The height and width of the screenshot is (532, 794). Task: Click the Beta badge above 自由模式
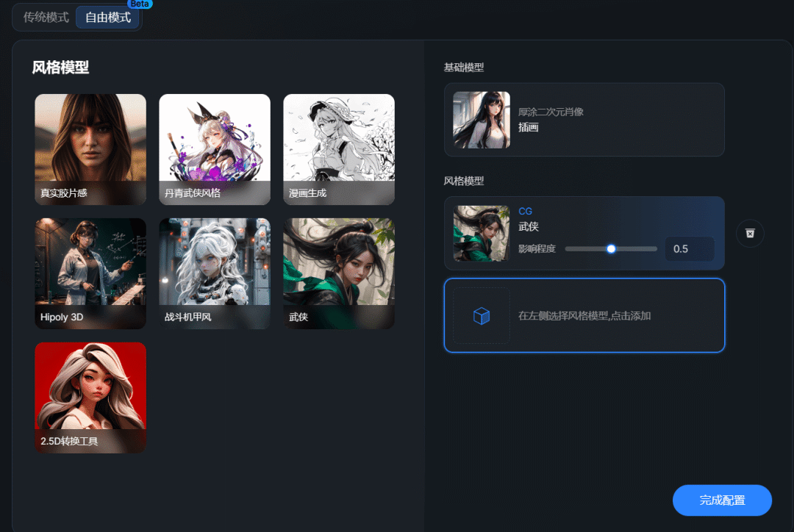click(x=140, y=4)
